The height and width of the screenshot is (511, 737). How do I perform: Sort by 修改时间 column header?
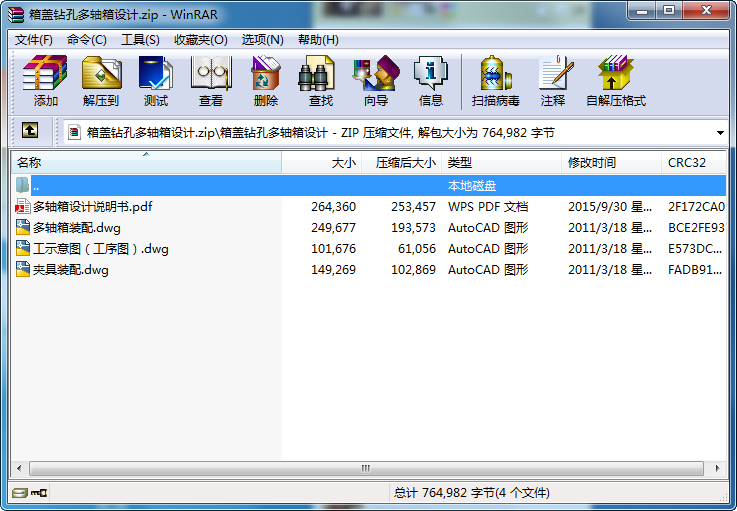pos(612,163)
